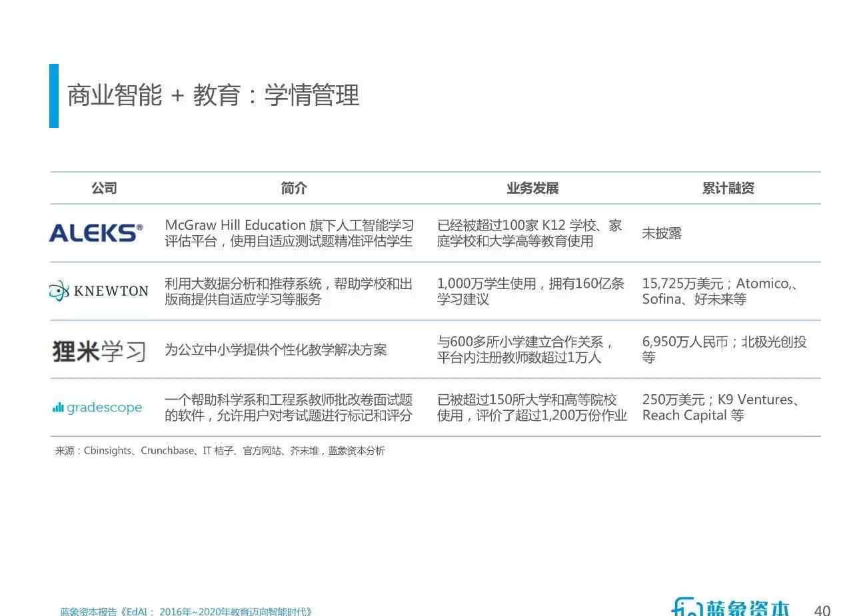This screenshot has height=616, width=853.
Task: Select the 已被超过150所大学 cell
Action: coord(532,408)
